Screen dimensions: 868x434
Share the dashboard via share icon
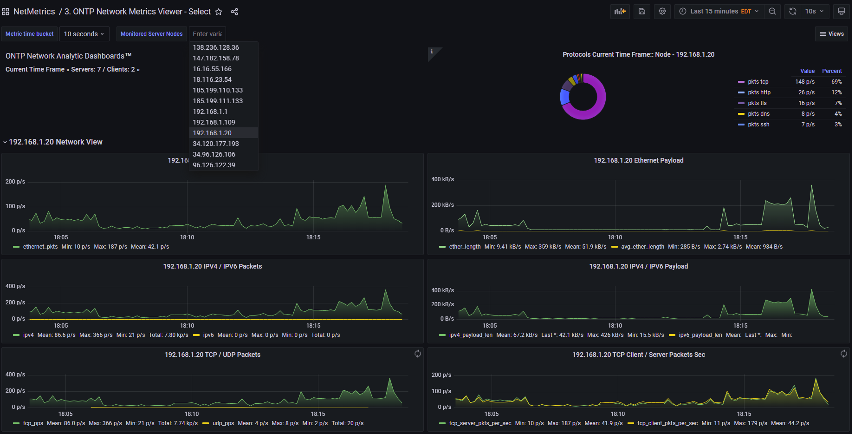(x=234, y=12)
